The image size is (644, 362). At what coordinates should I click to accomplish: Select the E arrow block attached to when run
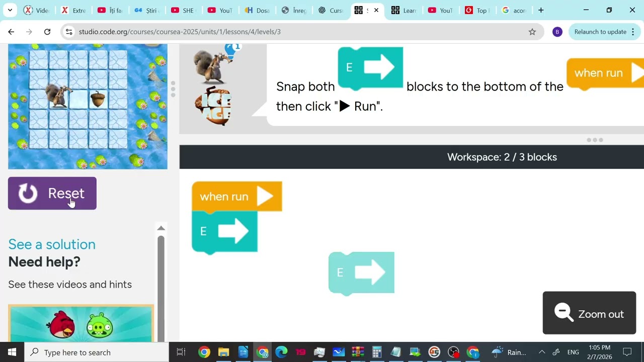pos(224,231)
